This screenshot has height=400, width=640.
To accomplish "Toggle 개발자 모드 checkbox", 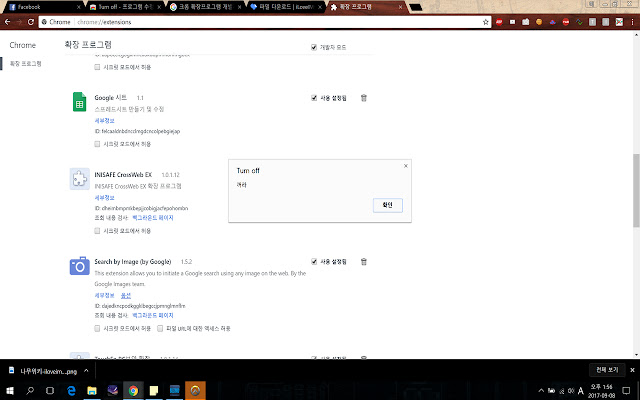I will 314,47.
